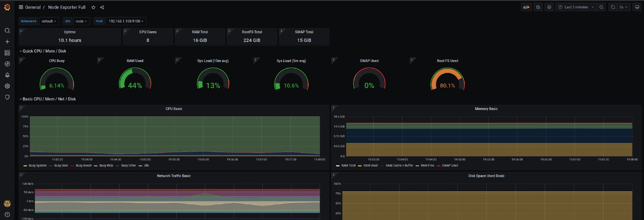The image size is (644, 220).
Task: Open the Memory Basic panel title menu
Action: [x=486, y=109]
